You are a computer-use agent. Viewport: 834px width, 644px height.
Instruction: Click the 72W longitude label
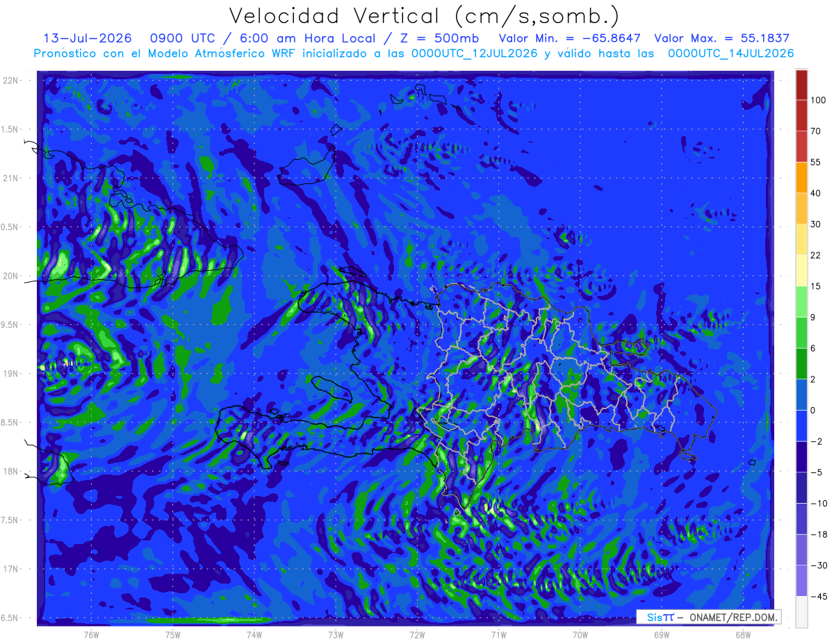click(417, 634)
